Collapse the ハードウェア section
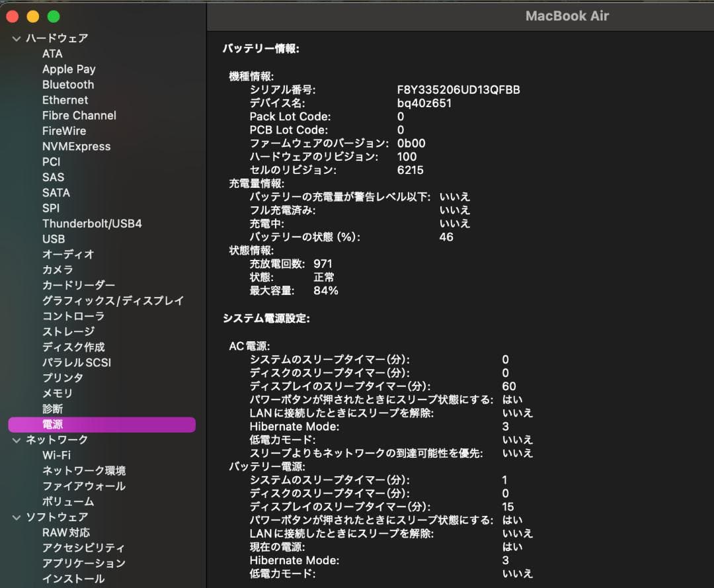 (15, 38)
